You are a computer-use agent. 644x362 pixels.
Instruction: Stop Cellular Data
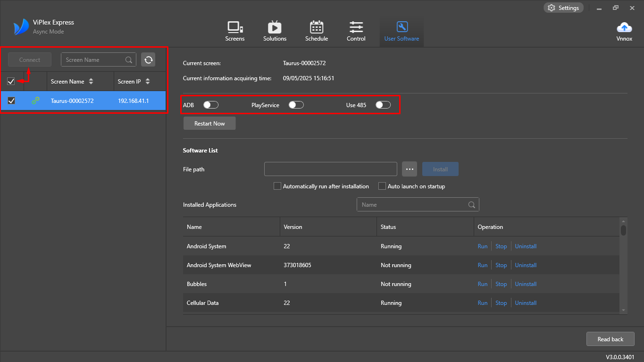click(501, 303)
